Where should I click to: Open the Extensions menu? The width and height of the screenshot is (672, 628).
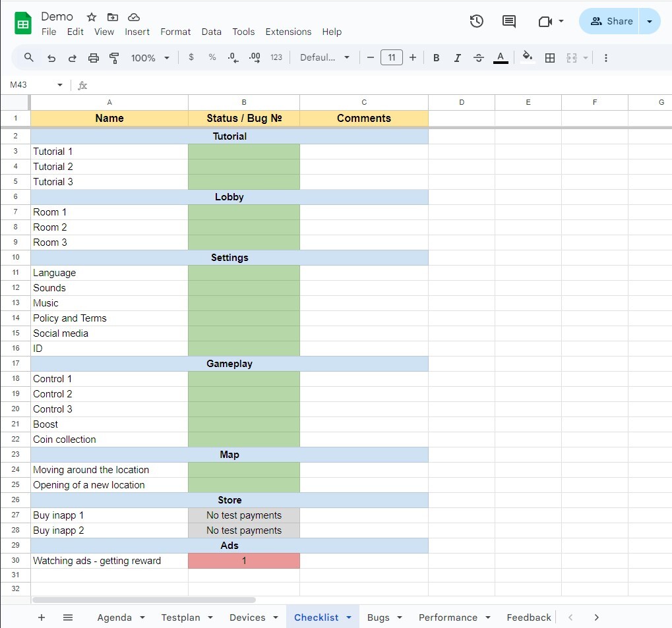click(288, 32)
